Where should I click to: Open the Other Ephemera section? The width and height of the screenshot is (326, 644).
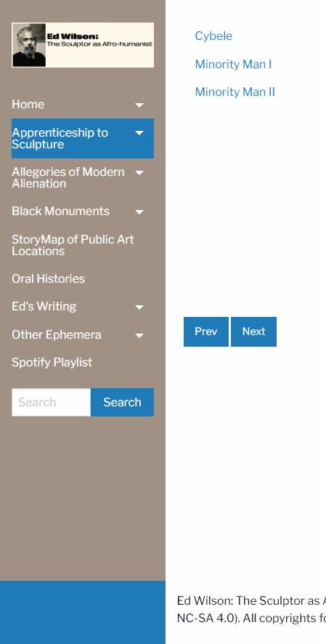pyautogui.click(x=57, y=335)
